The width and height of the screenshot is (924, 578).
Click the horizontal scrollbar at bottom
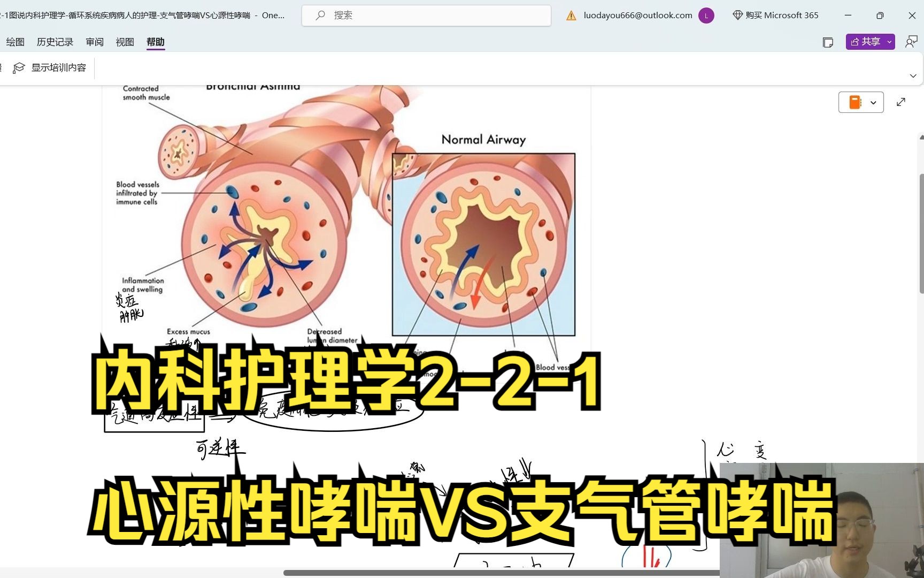(x=502, y=573)
